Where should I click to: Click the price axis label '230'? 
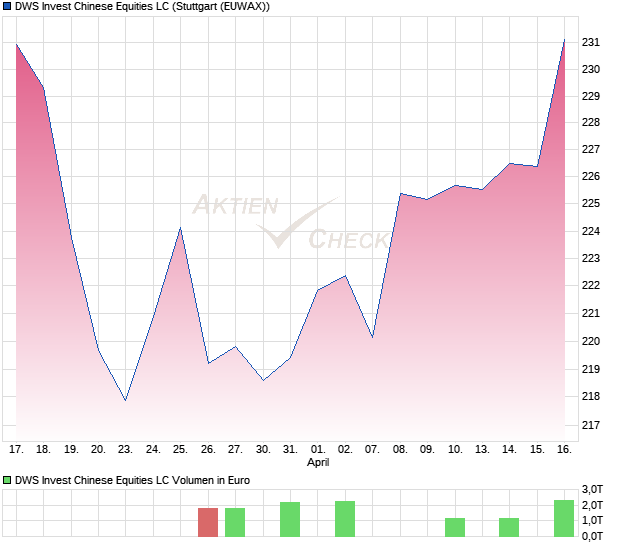pos(591,69)
